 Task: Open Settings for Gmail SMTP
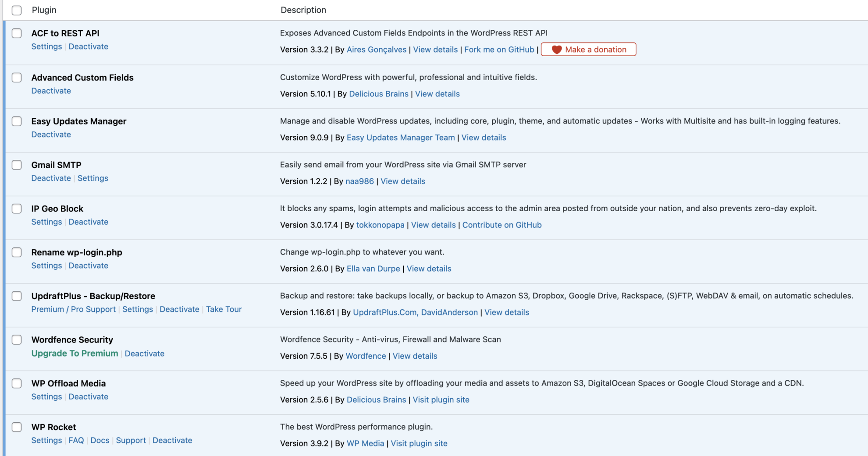93,178
